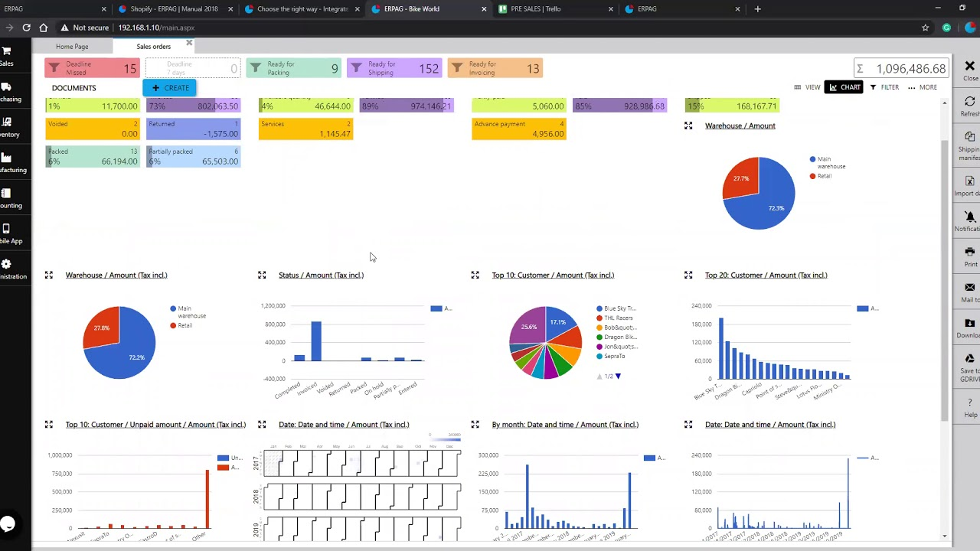The height and width of the screenshot is (551, 980).
Task: Click the Voided status tile
Action: [92, 129]
